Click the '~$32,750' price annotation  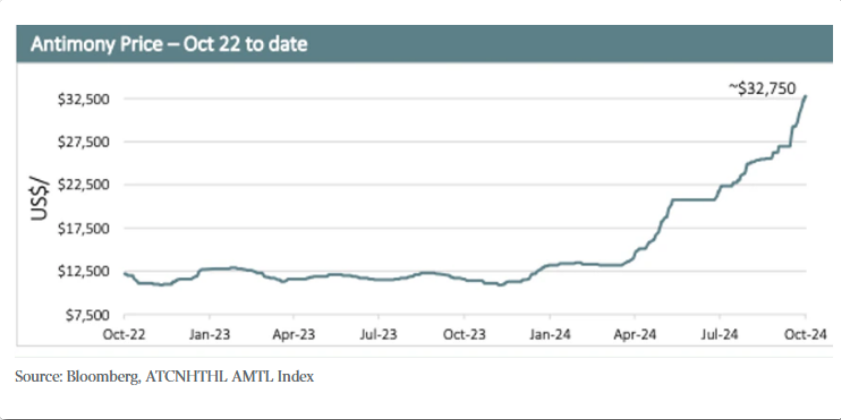point(762,89)
